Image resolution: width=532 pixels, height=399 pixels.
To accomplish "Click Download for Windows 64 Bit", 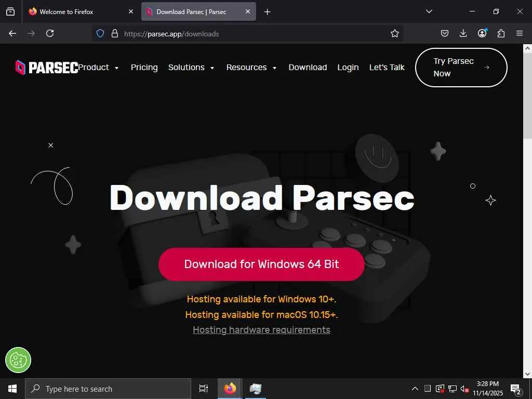I will click(x=262, y=264).
